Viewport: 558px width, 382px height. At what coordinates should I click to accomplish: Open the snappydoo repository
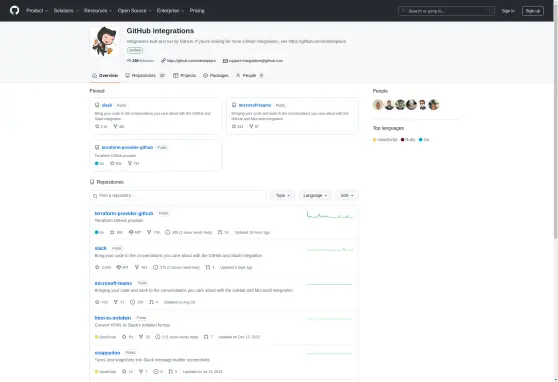point(107,353)
